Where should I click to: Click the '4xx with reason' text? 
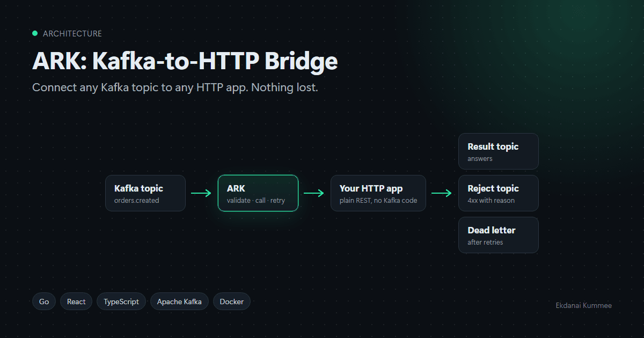pyautogui.click(x=491, y=201)
